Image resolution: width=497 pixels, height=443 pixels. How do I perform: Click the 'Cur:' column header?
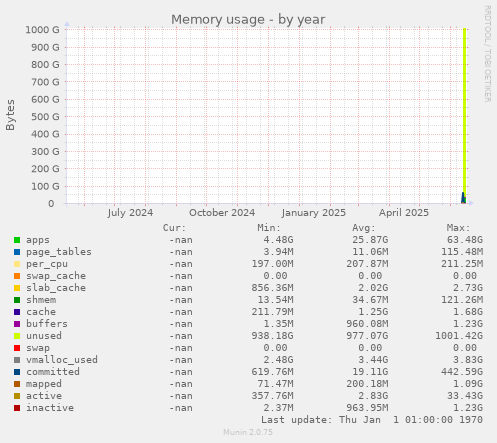click(x=174, y=228)
